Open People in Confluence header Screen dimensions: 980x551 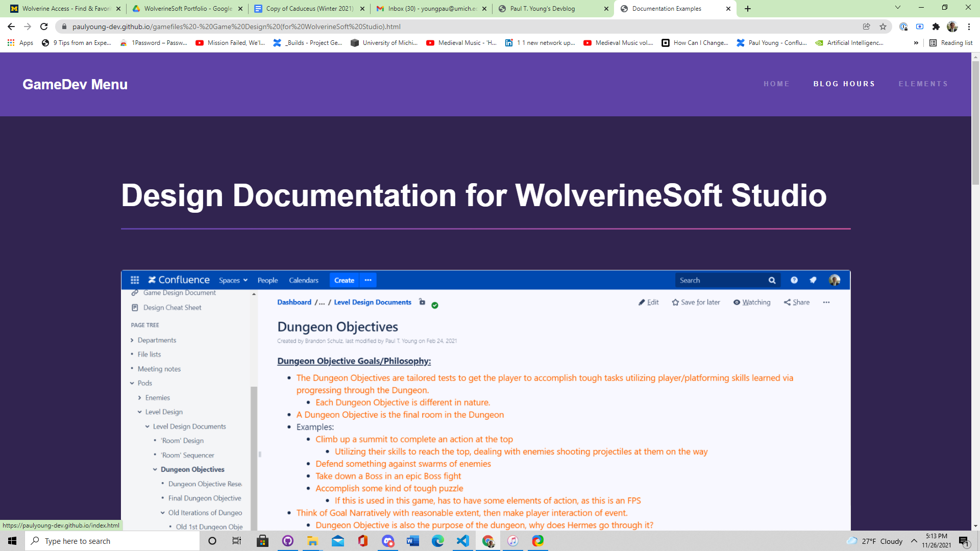coord(267,281)
